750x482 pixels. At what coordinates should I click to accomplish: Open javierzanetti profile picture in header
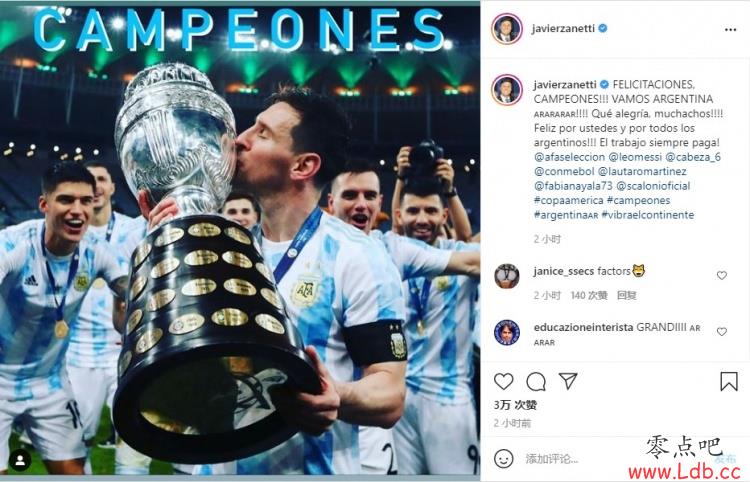[507, 29]
